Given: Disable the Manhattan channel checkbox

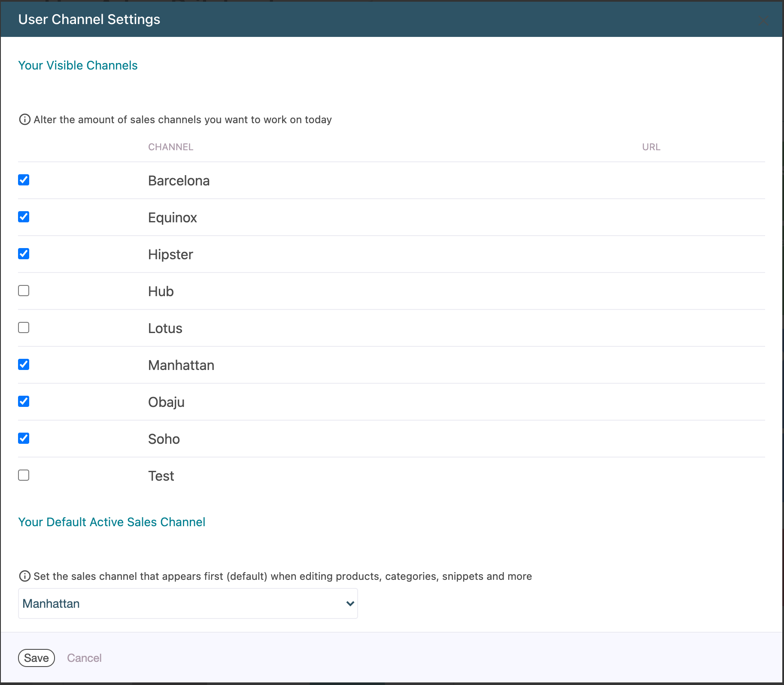Looking at the screenshot, I should click(24, 364).
